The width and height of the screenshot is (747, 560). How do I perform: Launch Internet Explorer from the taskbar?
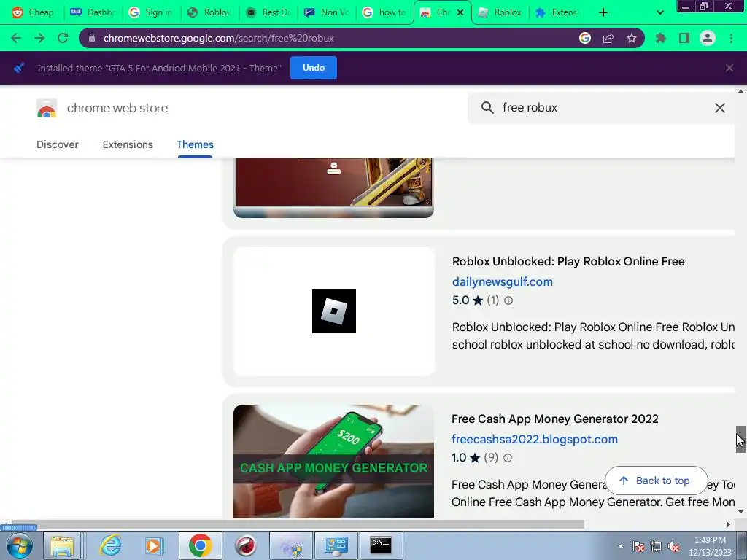coord(110,545)
